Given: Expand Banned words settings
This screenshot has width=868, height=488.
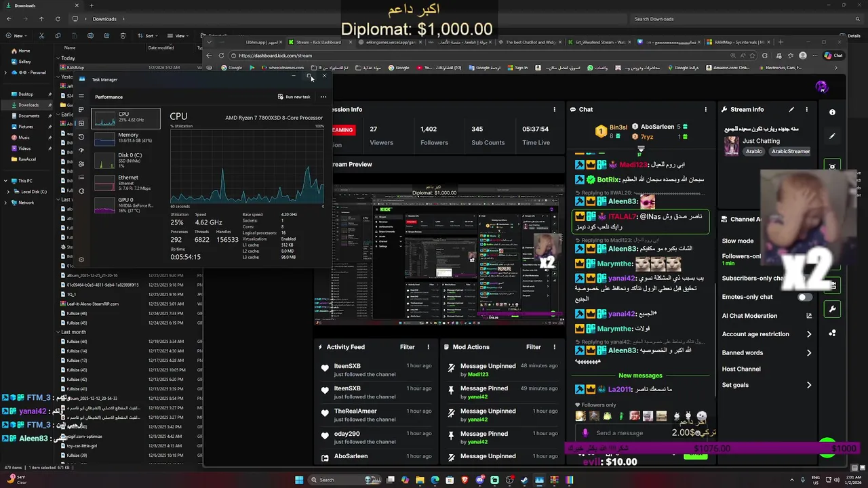Looking at the screenshot, I should [809, 352].
